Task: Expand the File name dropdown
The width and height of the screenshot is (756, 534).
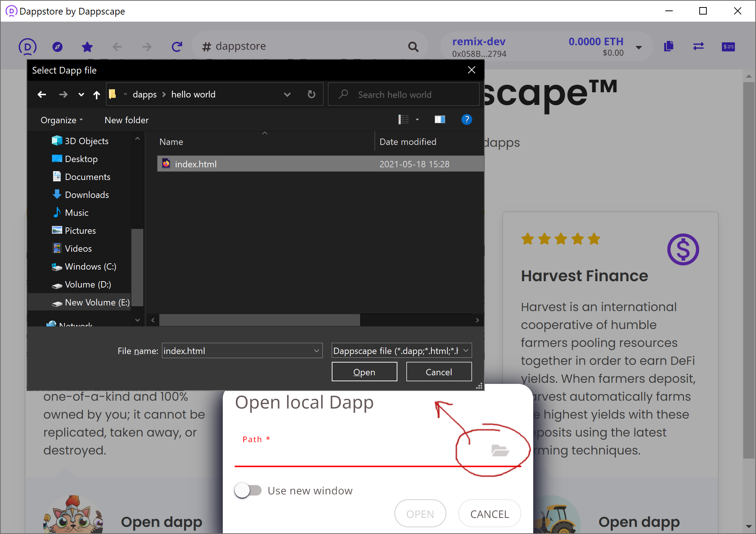Action: (317, 351)
